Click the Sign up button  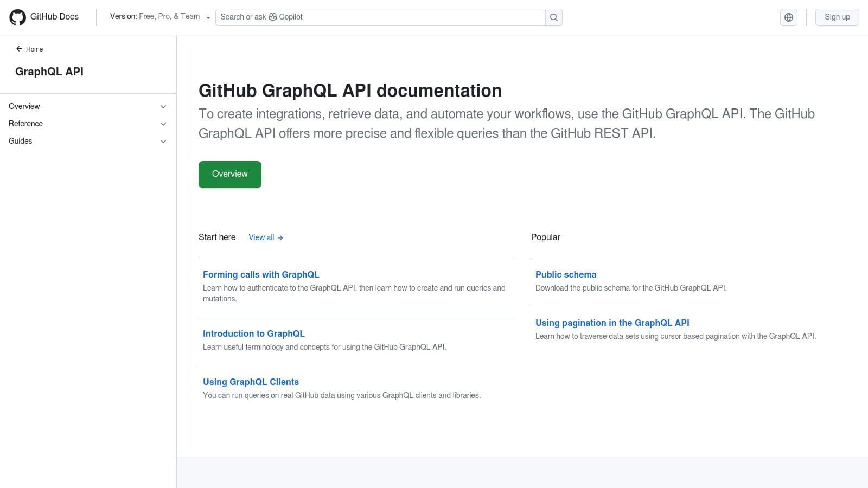point(837,17)
